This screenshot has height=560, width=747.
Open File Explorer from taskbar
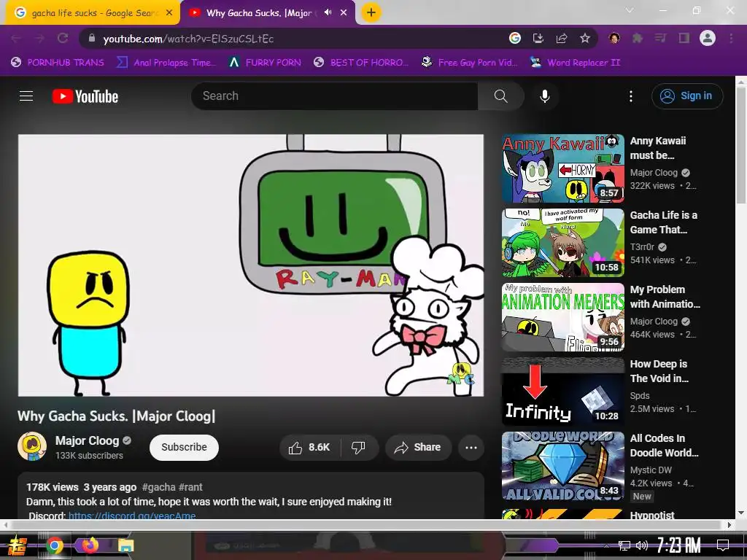click(125, 545)
